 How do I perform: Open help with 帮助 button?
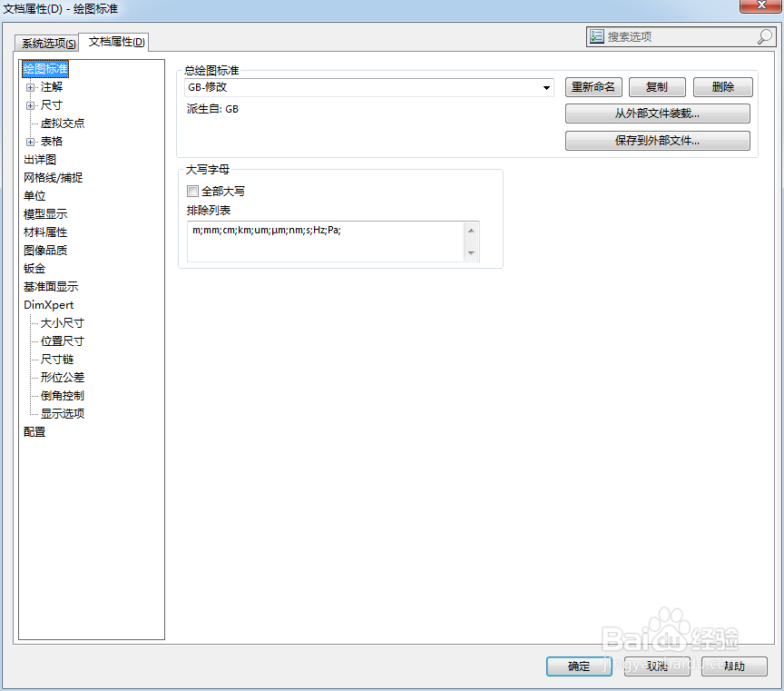tap(734, 666)
